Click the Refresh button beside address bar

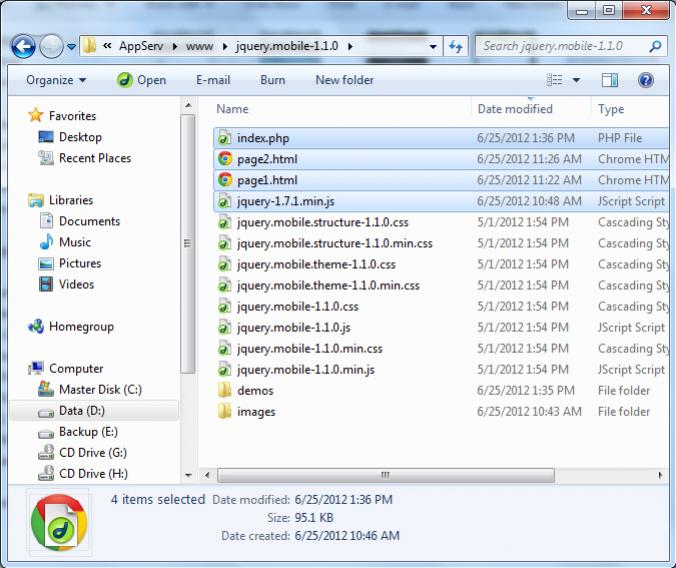(x=456, y=46)
